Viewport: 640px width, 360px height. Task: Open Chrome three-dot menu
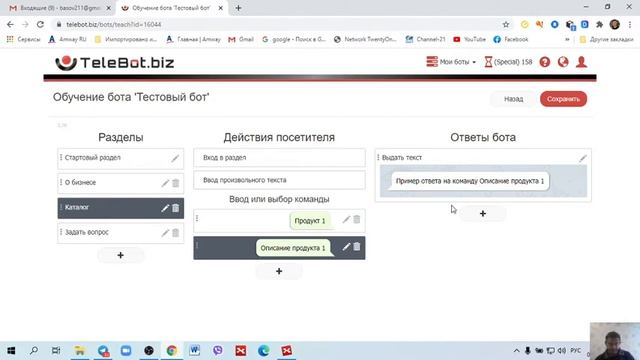pos(630,24)
